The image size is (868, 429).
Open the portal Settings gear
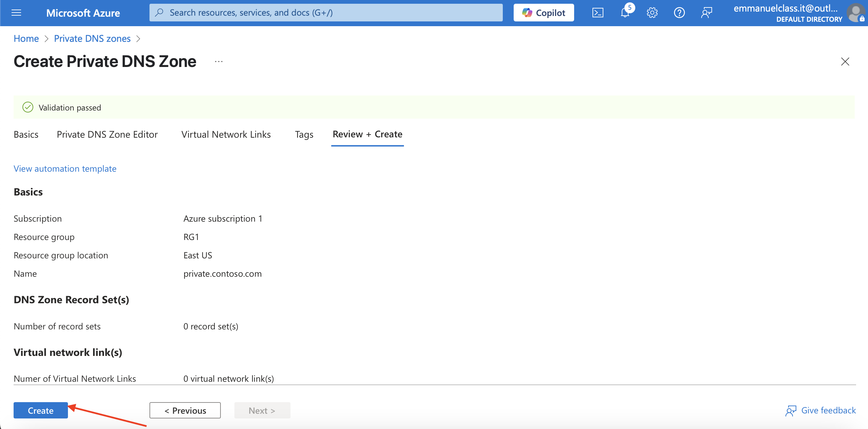tap(652, 13)
